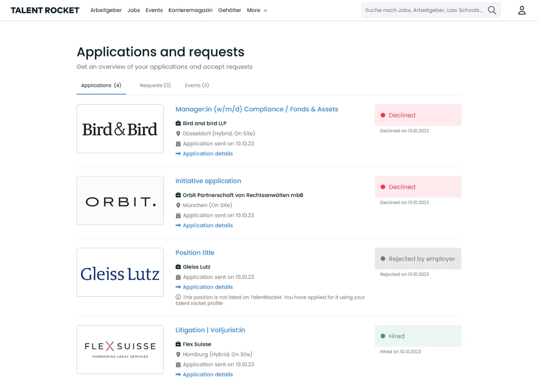Click arrow icon of Orbit Application details
Viewport: 538px width, 392px height.
(x=178, y=225)
